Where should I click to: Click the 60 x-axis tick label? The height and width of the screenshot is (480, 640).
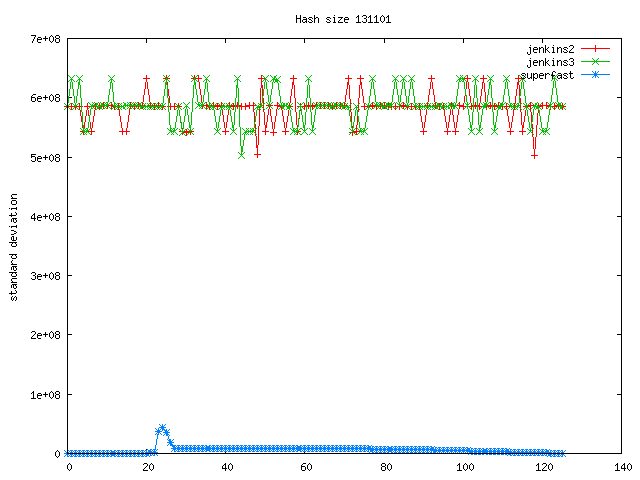click(306, 467)
